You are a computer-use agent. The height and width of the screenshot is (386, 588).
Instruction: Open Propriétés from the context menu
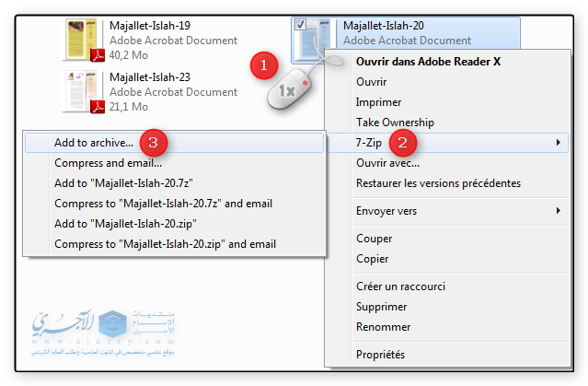click(380, 355)
